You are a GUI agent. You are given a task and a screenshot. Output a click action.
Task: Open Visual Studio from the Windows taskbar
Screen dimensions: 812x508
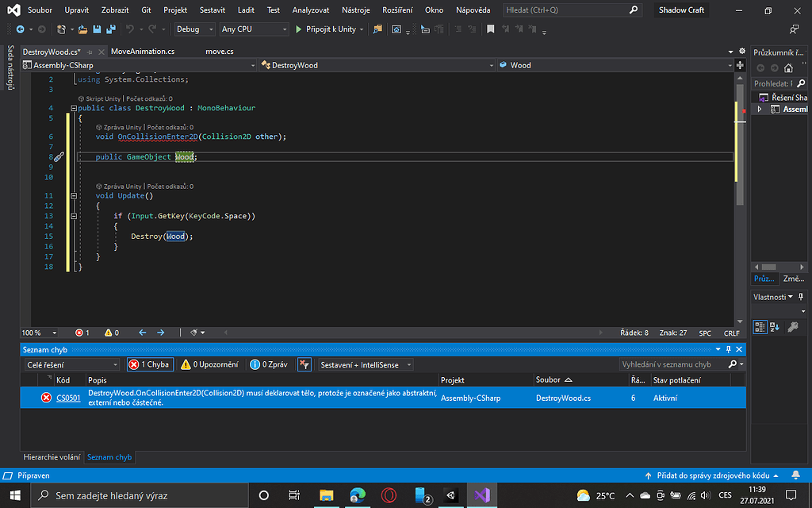(x=481, y=495)
